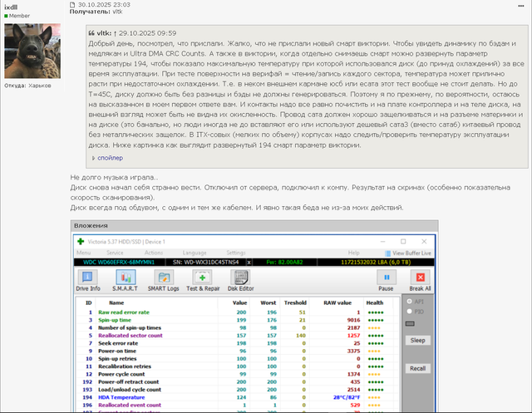
Task: Open the Actions menu
Action: (153, 253)
